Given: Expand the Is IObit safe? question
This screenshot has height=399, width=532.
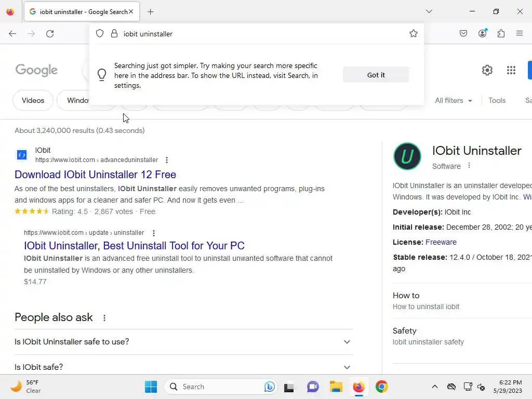Looking at the screenshot, I should pyautogui.click(x=184, y=367).
